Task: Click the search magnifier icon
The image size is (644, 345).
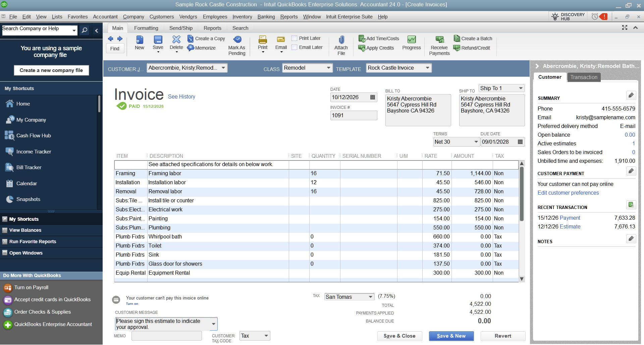Action: tap(85, 30)
